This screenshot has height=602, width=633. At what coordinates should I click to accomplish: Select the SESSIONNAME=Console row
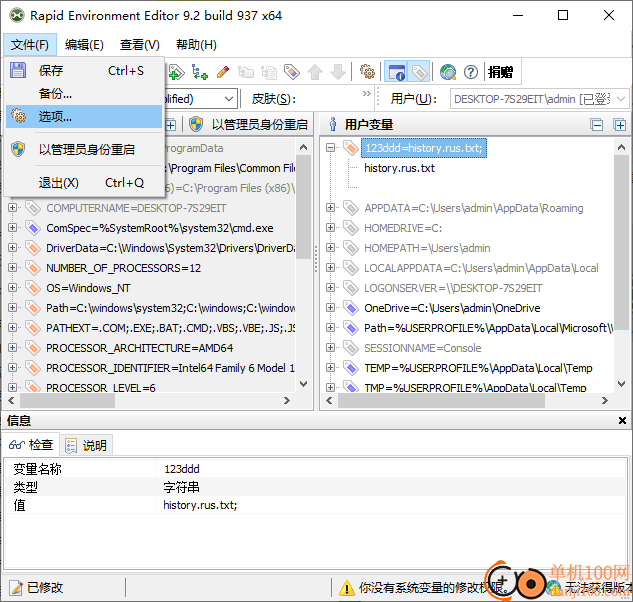(423, 348)
